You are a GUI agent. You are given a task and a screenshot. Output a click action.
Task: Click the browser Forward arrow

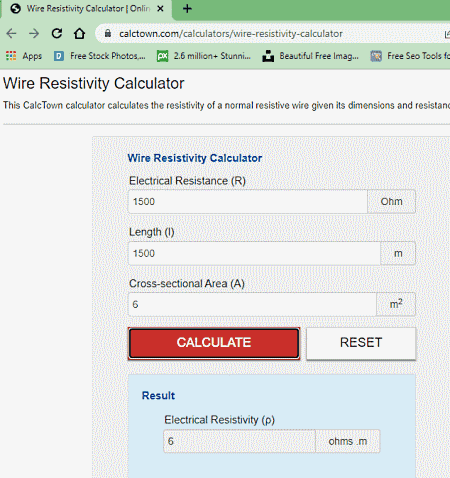point(34,33)
